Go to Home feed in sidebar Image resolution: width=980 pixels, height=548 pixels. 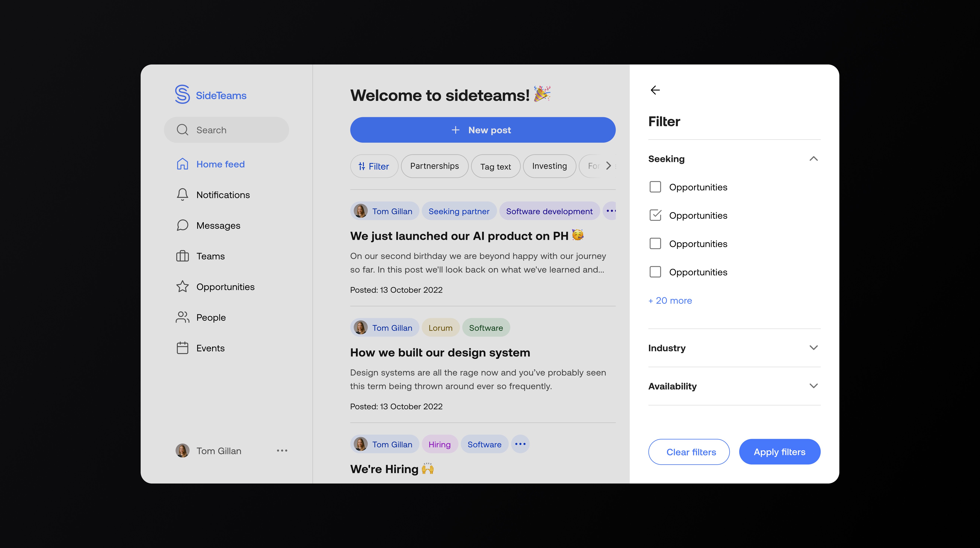click(x=220, y=164)
